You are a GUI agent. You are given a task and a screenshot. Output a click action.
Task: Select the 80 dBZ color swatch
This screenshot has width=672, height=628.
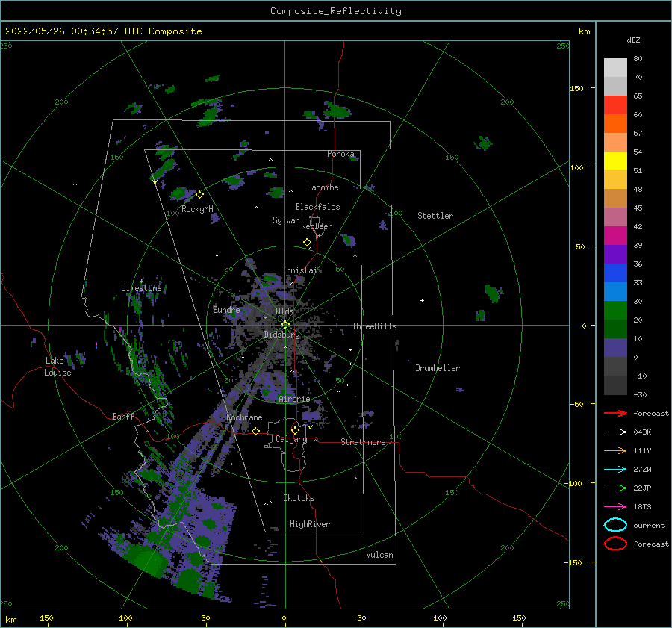pos(615,68)
